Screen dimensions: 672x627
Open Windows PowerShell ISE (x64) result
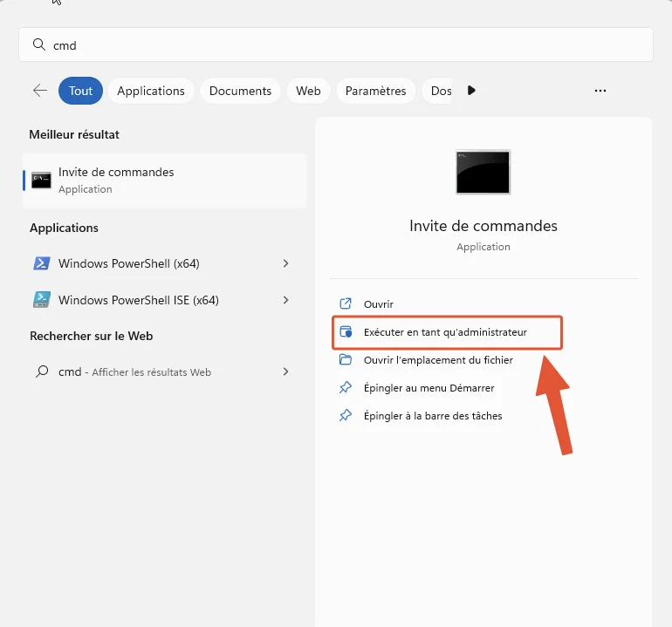click(139, 300)
